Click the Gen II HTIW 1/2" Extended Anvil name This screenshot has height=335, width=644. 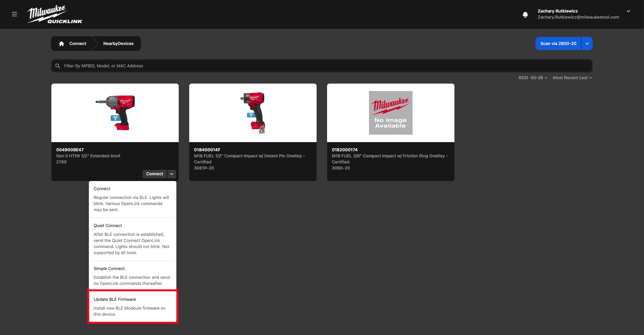click(x=88, y=156)
